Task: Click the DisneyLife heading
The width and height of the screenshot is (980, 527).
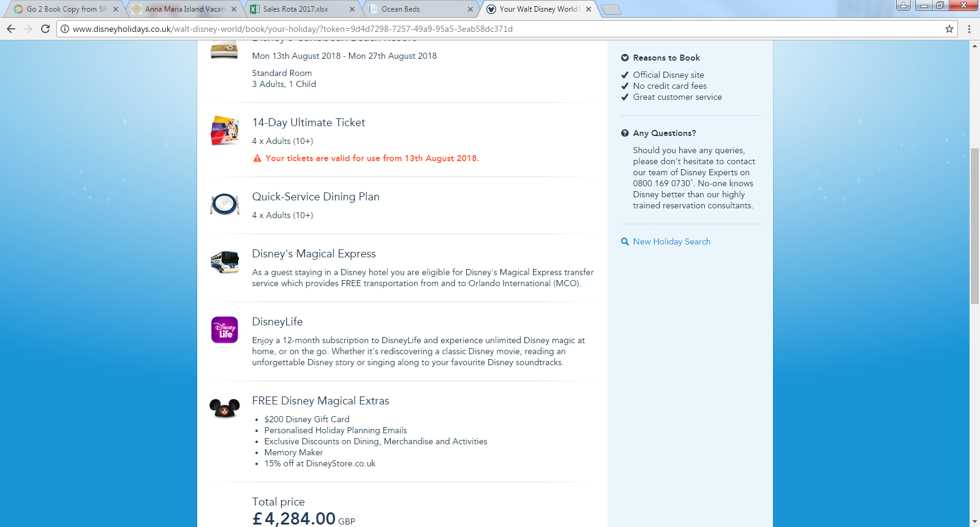Action: coord(277,322)
